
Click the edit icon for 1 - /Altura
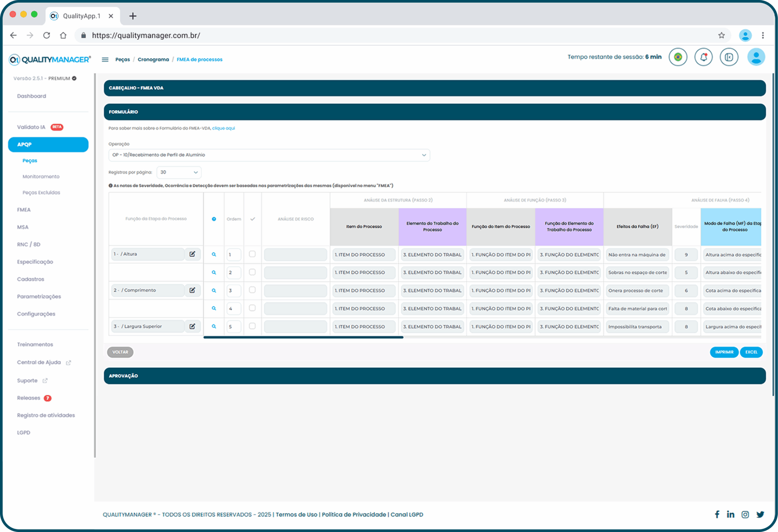point(192,254)
